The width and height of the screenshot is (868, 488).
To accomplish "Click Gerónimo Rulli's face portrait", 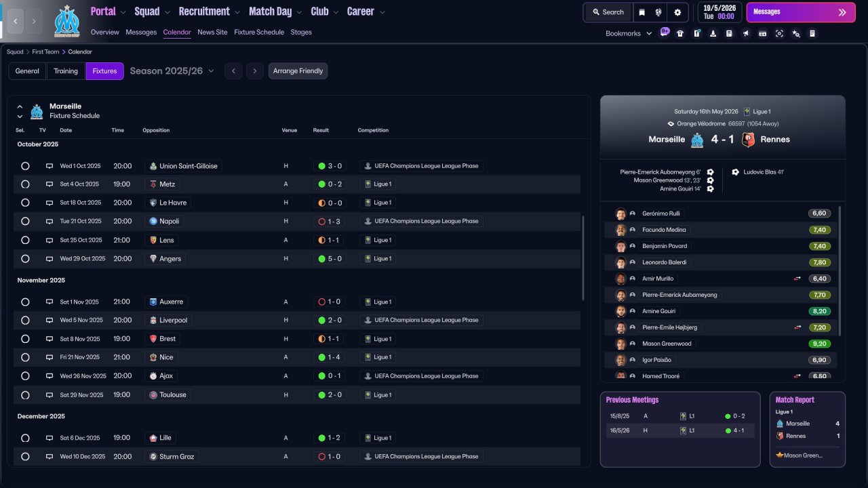I will (620, 213).
